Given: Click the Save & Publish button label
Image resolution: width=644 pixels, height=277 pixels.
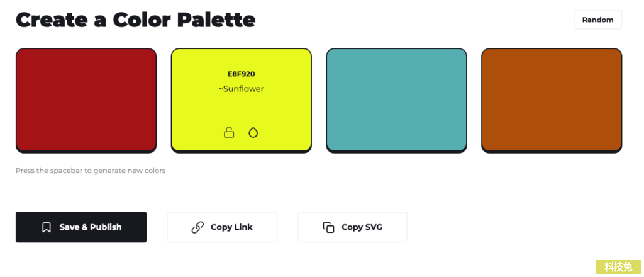Looking at the screenshot, I should coord(91,227).
